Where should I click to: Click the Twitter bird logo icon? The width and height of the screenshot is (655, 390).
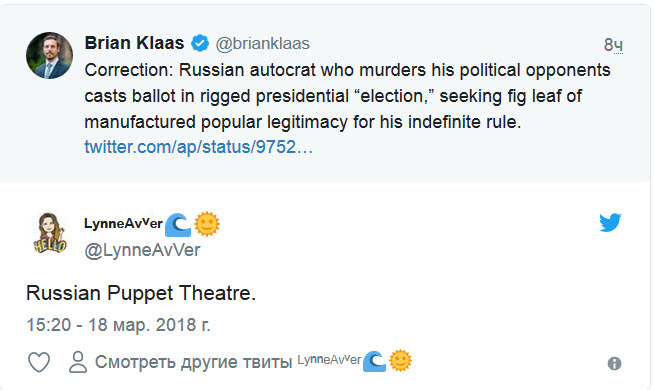point(610,223)
